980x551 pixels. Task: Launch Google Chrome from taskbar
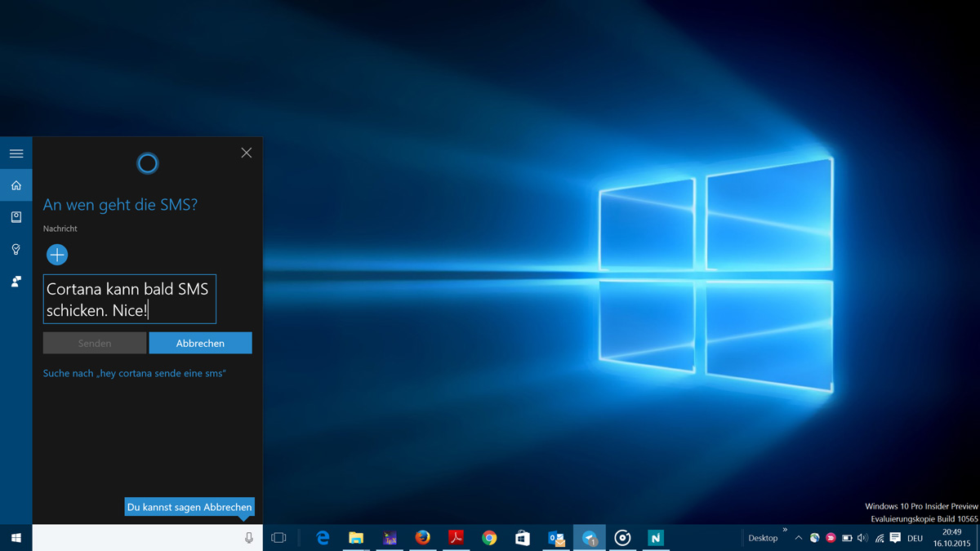point(489,538)
